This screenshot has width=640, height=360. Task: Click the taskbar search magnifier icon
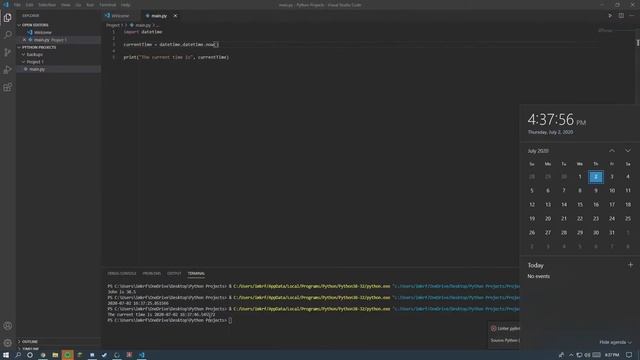18,355
